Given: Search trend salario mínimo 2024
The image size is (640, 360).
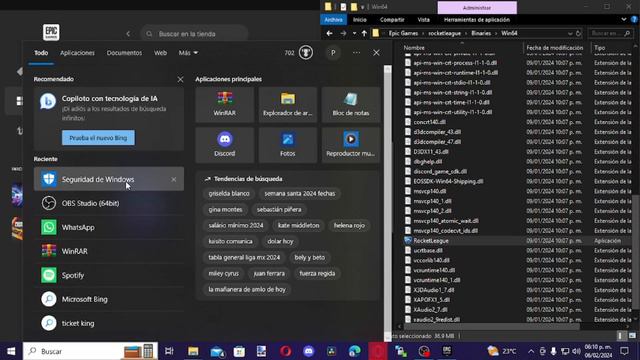Looking at the screenshot, I should (236, 225).
